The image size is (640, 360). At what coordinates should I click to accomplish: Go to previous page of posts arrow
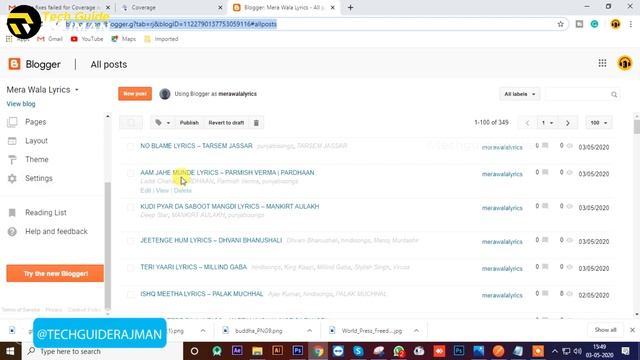pyautogui.click(x=527, y=123)
